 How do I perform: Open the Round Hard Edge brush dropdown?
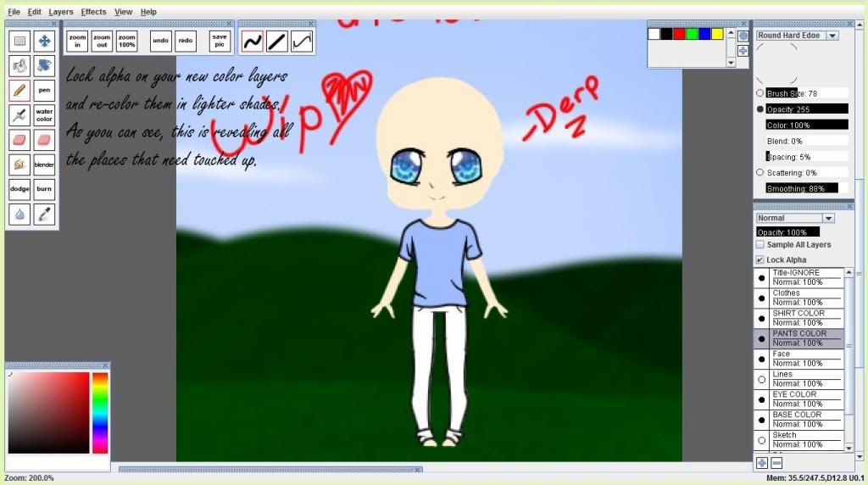click(x=832, y=36)
